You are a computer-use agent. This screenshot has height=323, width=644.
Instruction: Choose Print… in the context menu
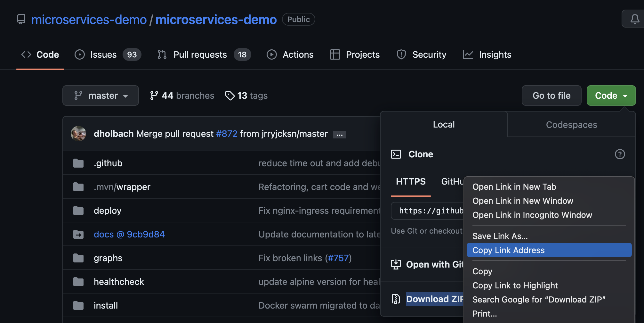pos(549,314)
